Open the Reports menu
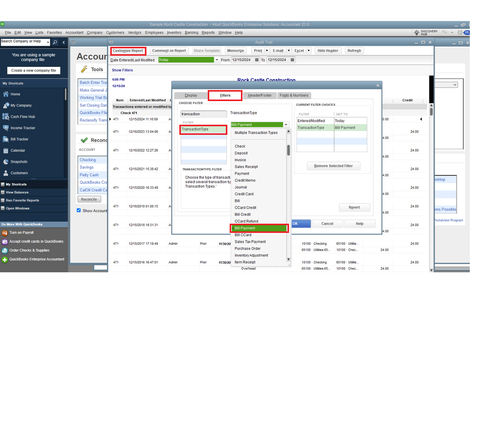 pos(208,32)
